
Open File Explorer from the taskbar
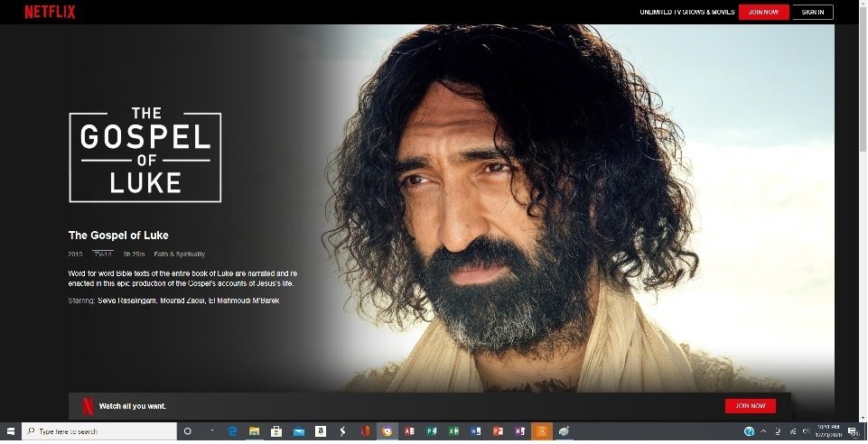point(255,431)
